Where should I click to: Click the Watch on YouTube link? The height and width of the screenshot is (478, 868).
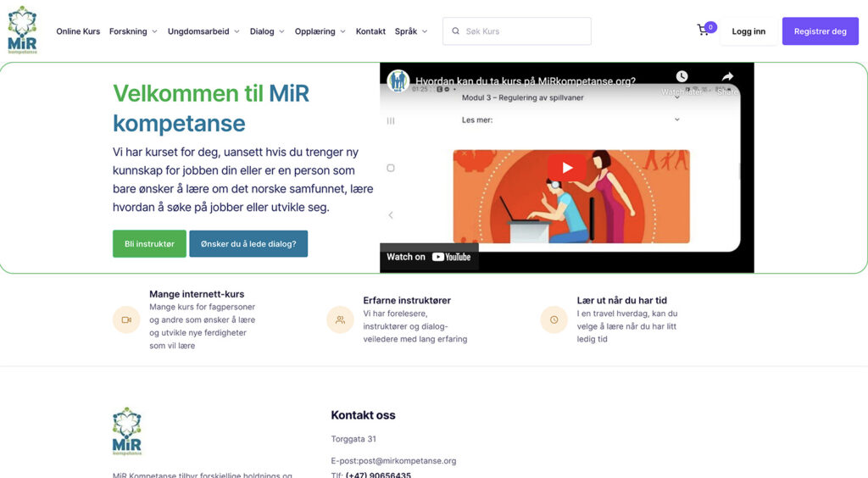tap(429, 257)
